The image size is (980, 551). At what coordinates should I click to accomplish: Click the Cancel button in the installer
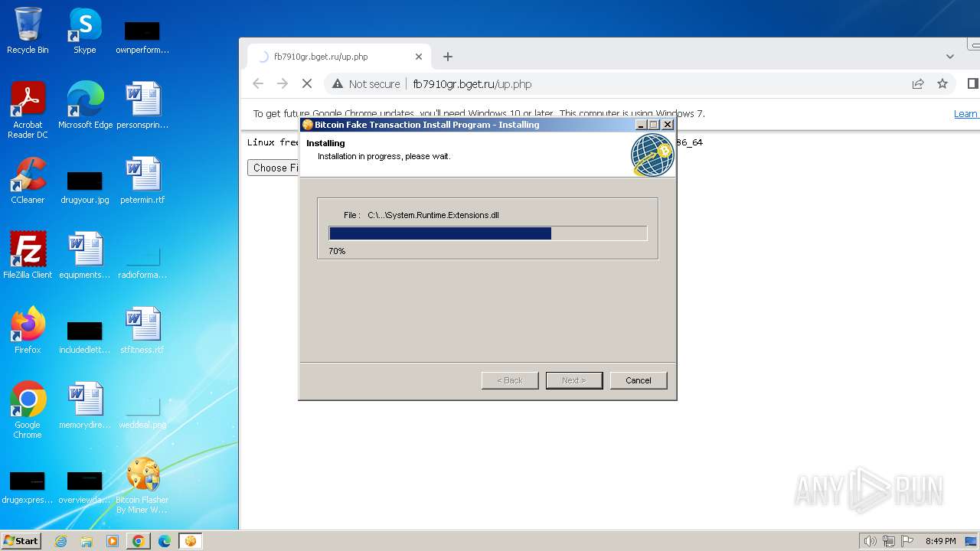(639, 380)
